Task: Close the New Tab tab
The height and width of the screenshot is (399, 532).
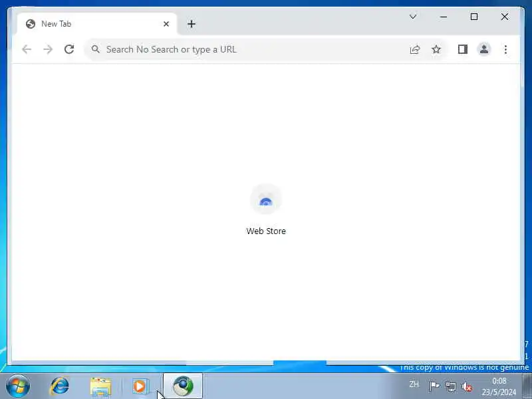Action: pyautogui.click(x=166, y=24)
